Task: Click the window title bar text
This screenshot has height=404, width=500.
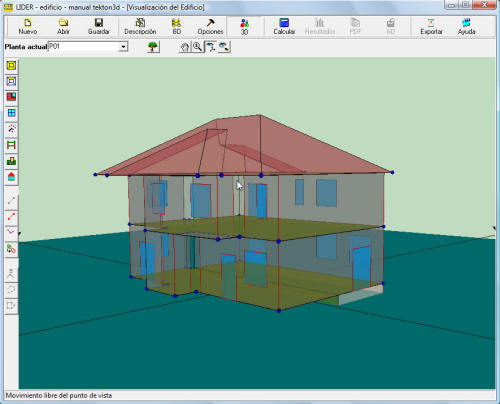Action: click(110, 7)
